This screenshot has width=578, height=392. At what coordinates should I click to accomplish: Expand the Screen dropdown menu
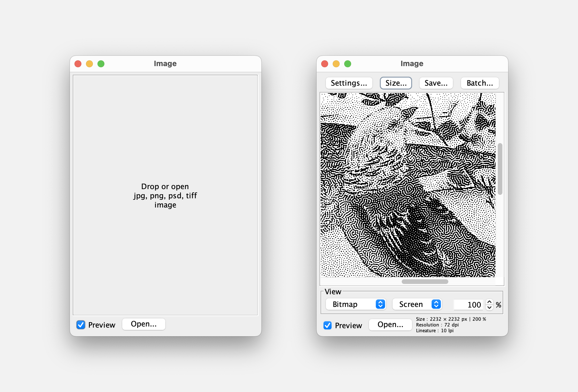coord(417,304)
